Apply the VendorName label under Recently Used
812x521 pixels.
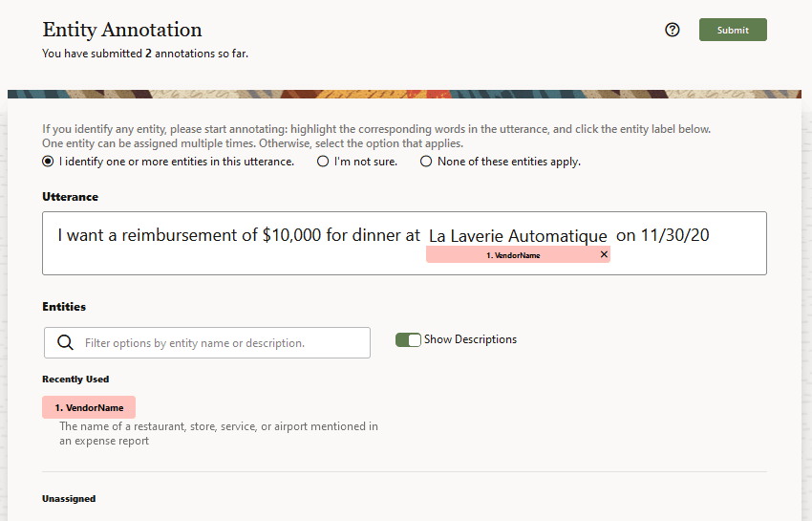point(89,407)
